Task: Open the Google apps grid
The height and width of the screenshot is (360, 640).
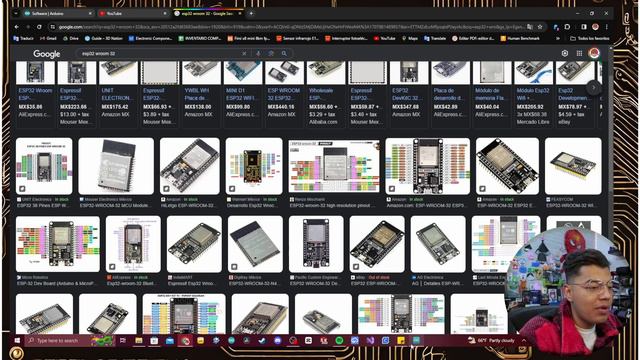Action: point(579,53)
